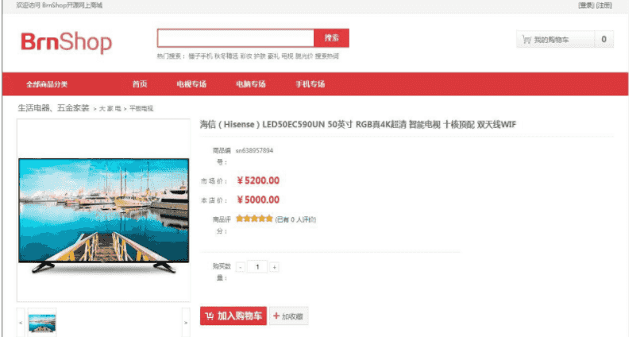This screenshot has height=337, width=644.
Task: Click the five-star rating icons
Action: click(254, 219)
